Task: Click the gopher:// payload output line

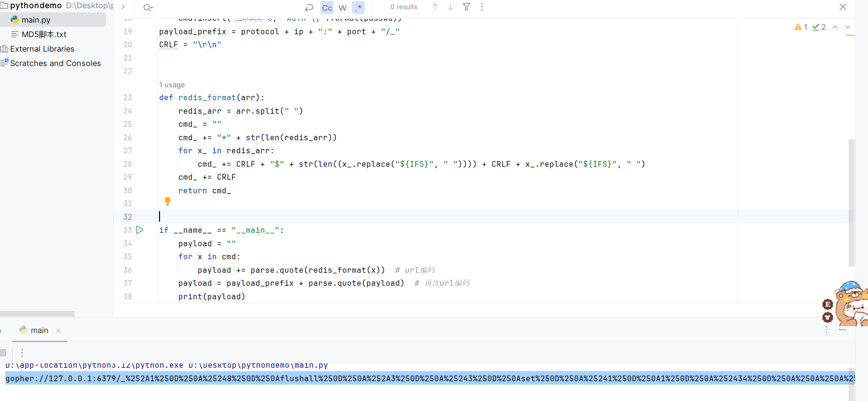Action: [430, 378]
